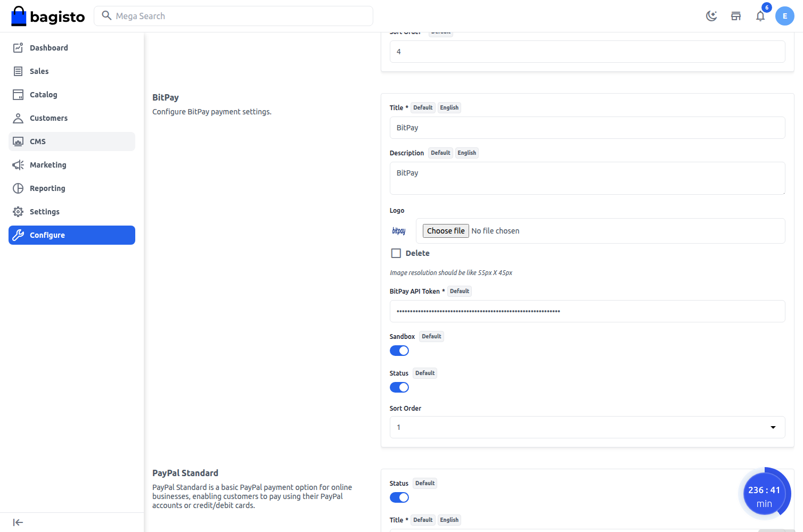Click the PayPal Standard section heading
803x532 pixels.
(x=185, y=473)
